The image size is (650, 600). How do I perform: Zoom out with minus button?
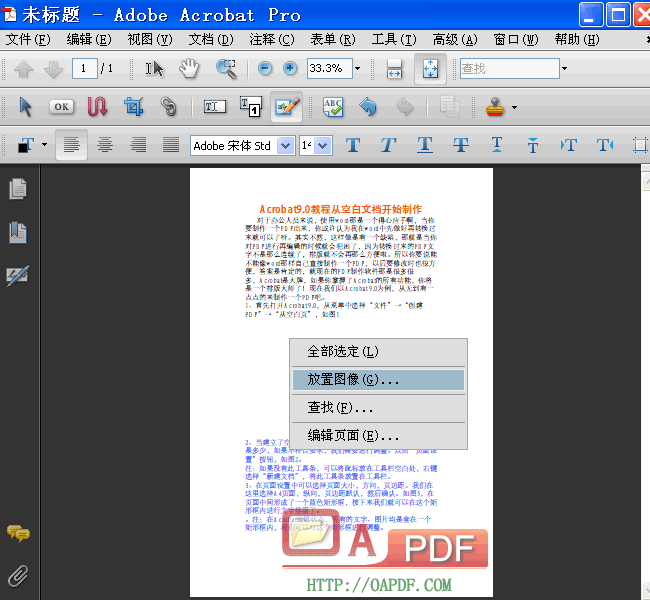click(265, 68)
